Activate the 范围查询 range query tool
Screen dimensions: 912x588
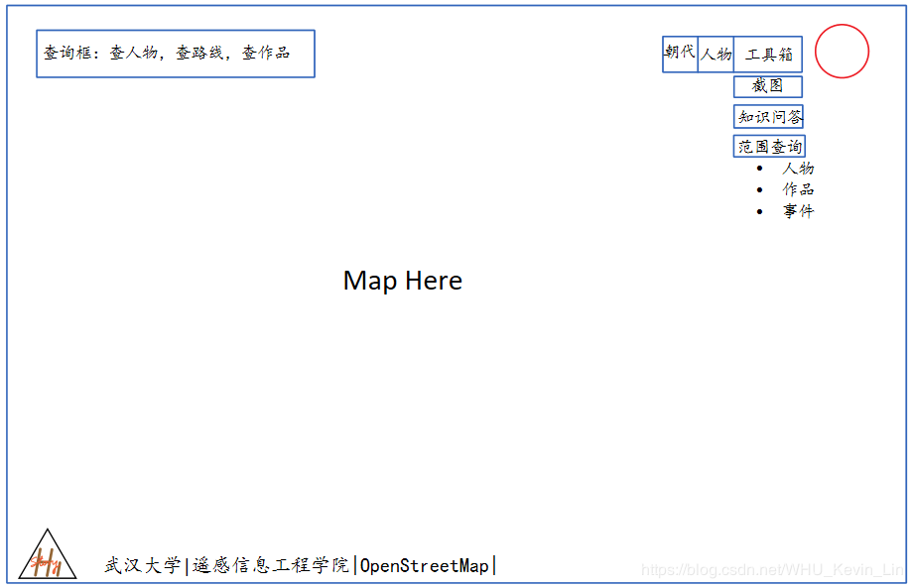pyautogui.click(x=769, y=146)
